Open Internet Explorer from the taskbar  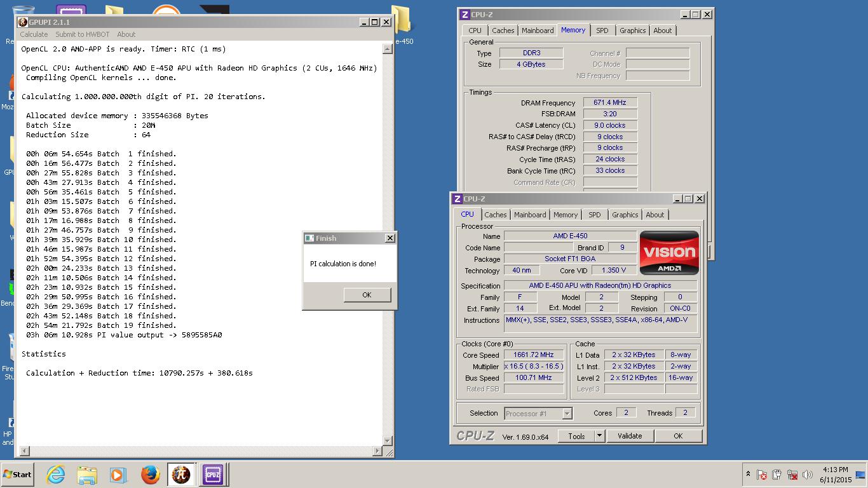tap(56, 475)
